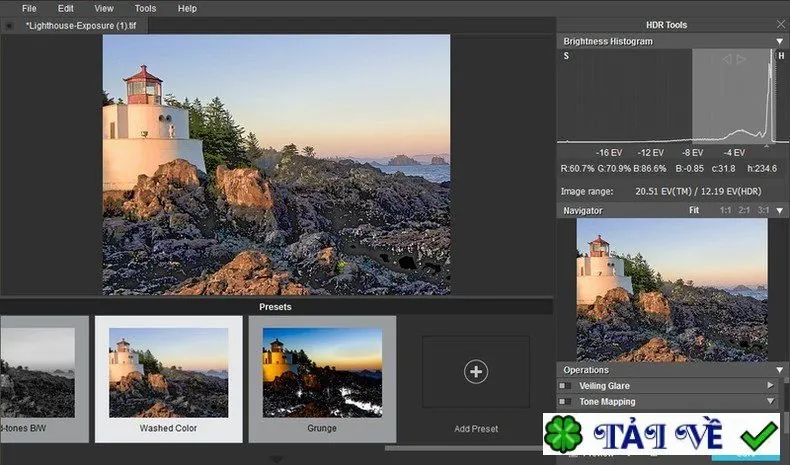
Task: Collapse the Brightness Histogram panel
Action: 780,41
